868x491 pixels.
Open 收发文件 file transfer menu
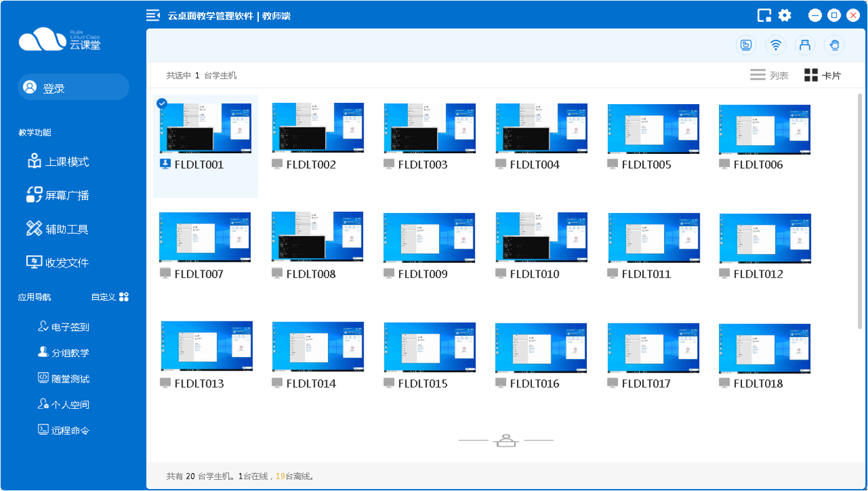coord(58,263)
